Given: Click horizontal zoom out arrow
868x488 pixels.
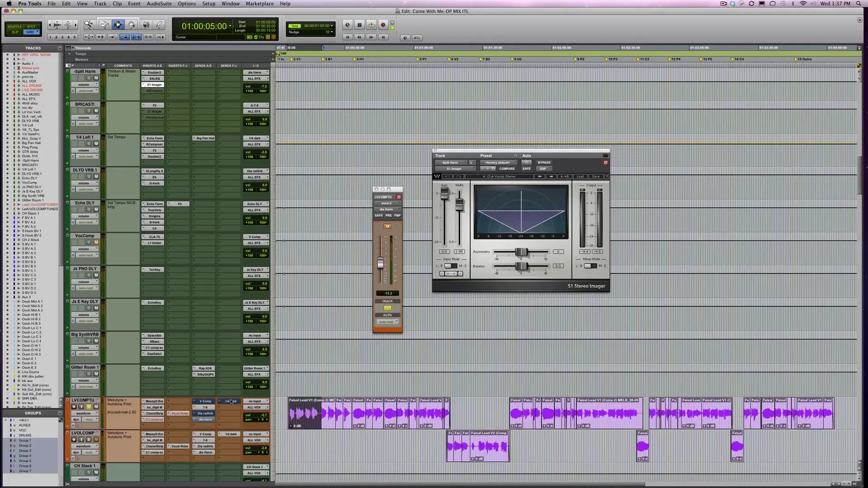Looking at the screenshot, I should [x=50, y=25].
